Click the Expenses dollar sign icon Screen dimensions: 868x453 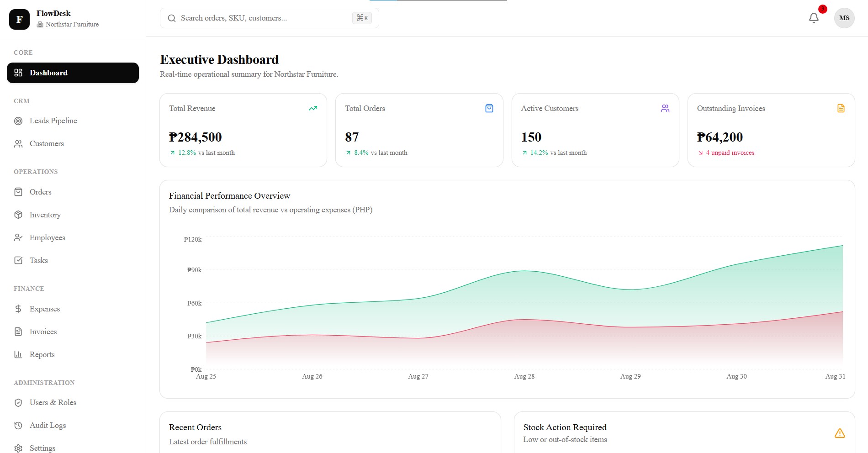18,309
